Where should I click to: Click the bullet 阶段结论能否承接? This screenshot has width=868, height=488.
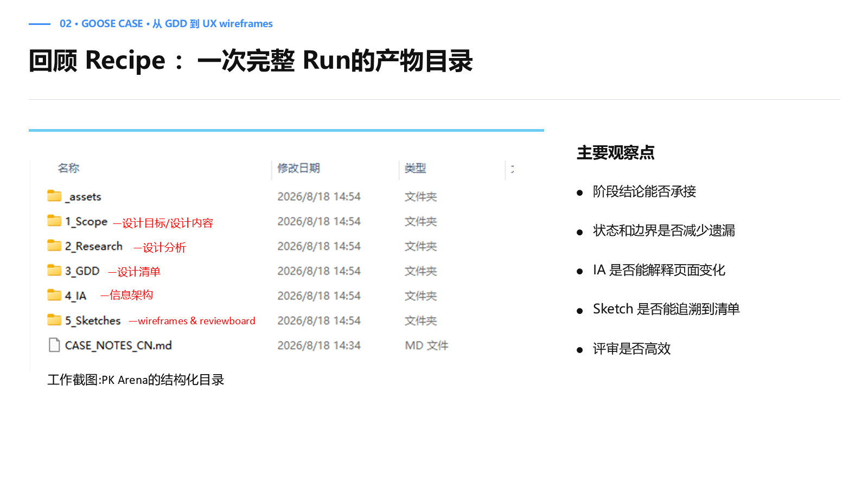pyautogui.click(x=644, y=191)
